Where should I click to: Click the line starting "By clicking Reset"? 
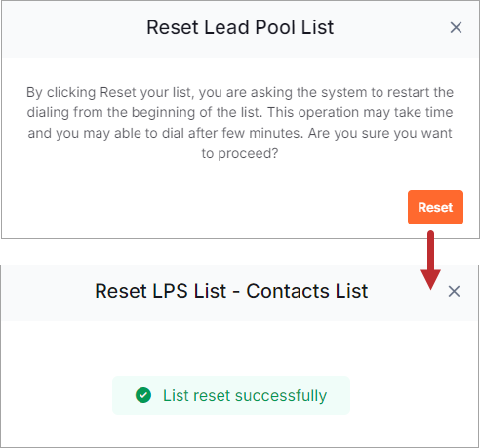coord(240,92)
